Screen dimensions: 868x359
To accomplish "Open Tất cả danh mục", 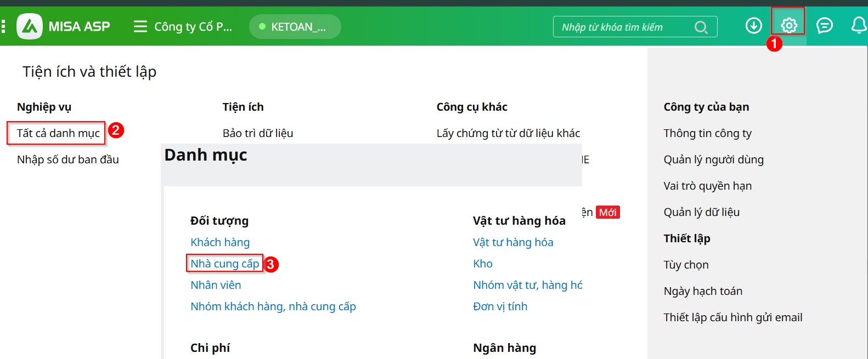I will pyautogui.click(x=58, y=133).
